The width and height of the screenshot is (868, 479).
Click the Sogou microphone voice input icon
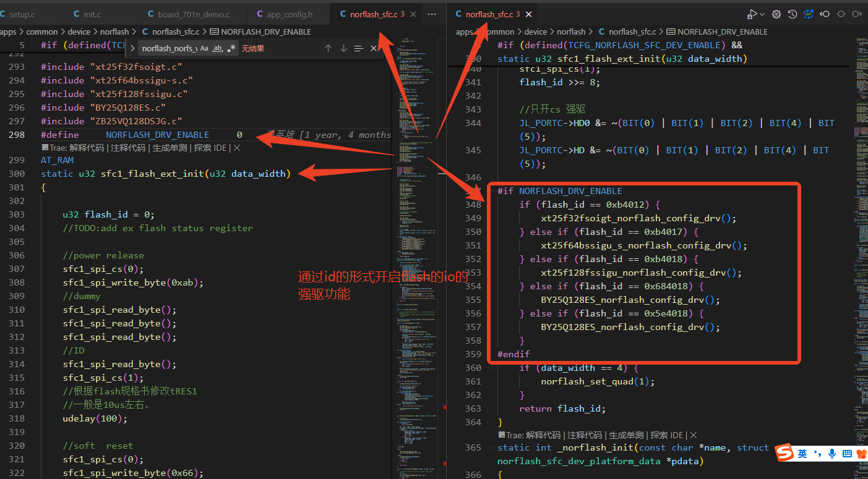(833, 454)
